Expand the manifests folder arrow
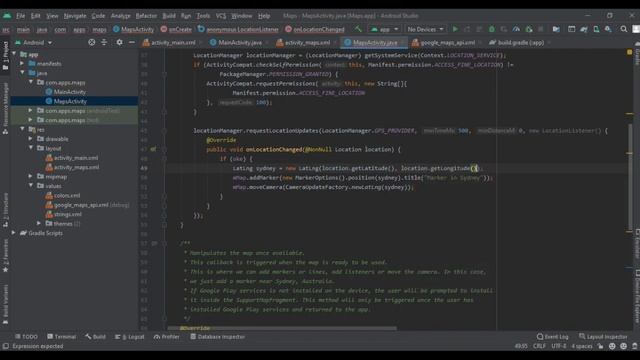640x360 pixels. click(x=22, y=63)
